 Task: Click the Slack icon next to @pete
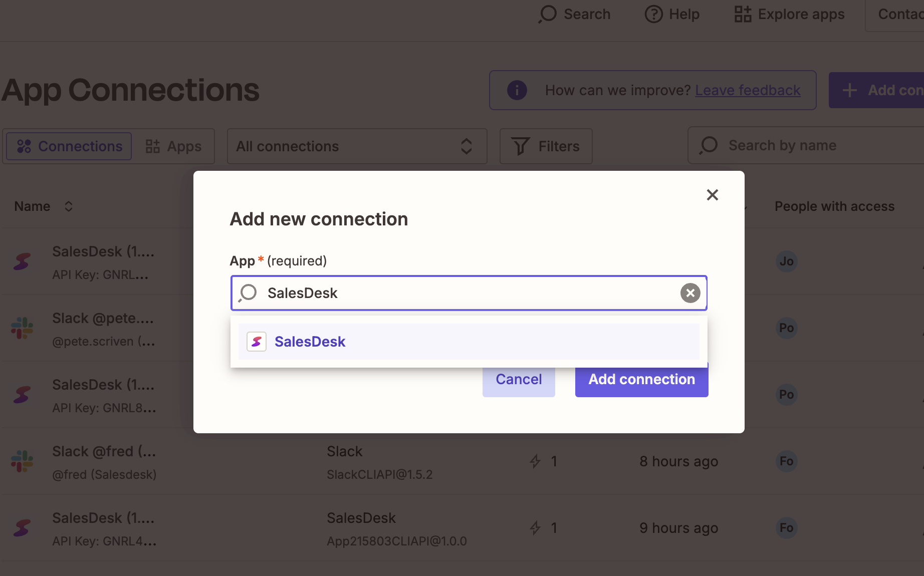22,328
